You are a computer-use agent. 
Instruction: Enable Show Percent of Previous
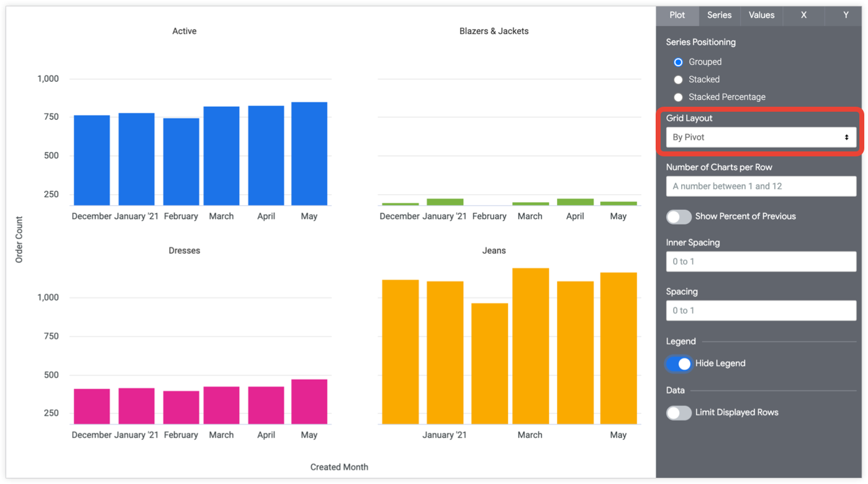(679, 217)
